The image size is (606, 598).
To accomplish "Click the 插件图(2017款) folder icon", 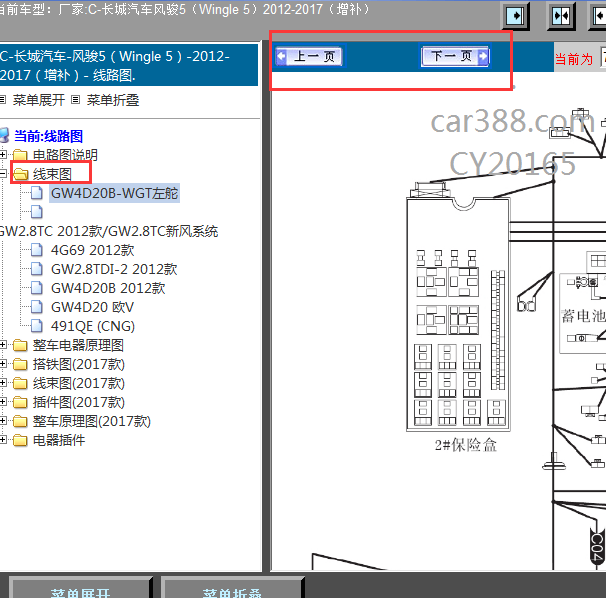I will pyautogui.click(x=20, y=402).
